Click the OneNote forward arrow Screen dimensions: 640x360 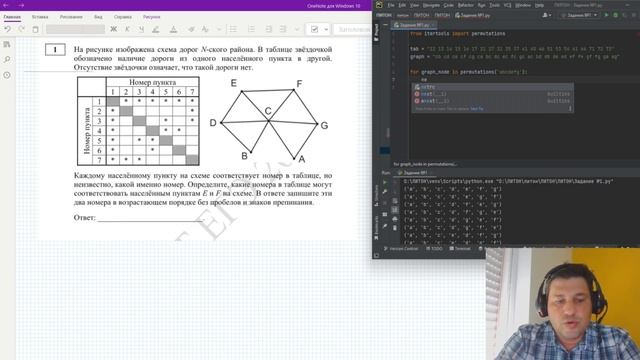coord(21,5)
